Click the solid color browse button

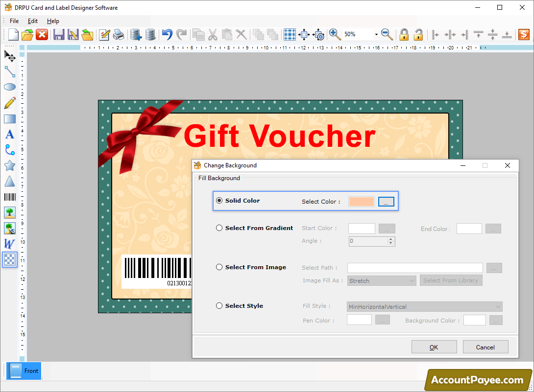[386, 202]
